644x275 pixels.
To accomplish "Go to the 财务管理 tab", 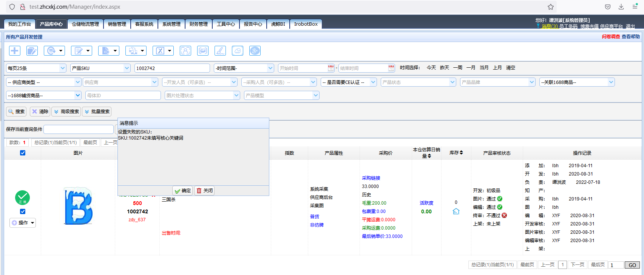I will (x=199, y=24).
